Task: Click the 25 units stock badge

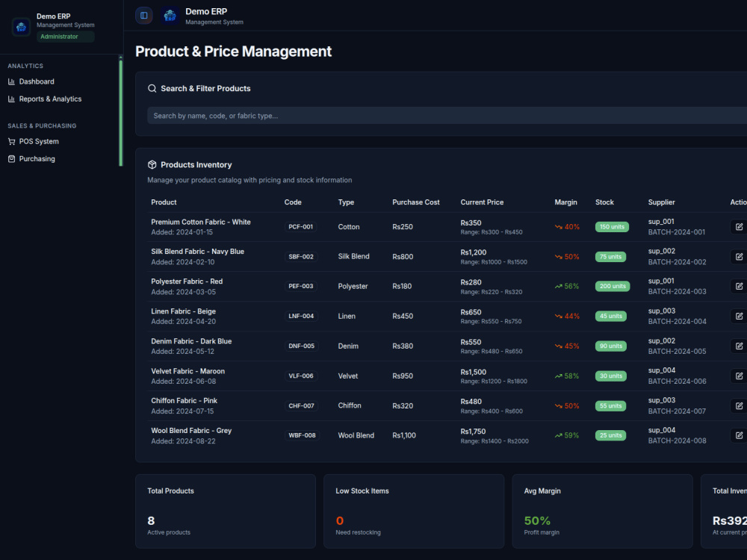Action: (611, 435)
